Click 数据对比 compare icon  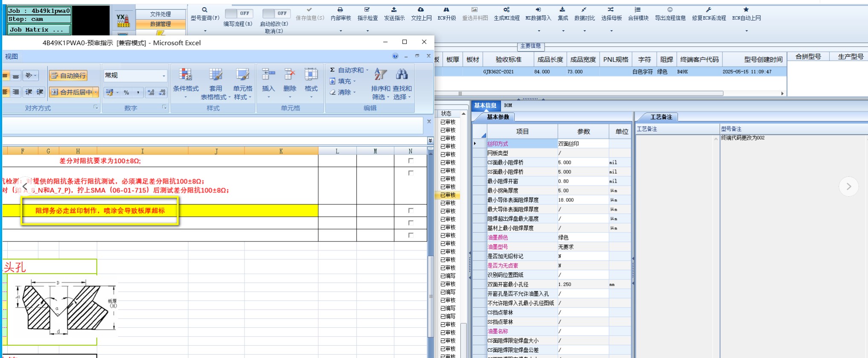tap(584, 9)
